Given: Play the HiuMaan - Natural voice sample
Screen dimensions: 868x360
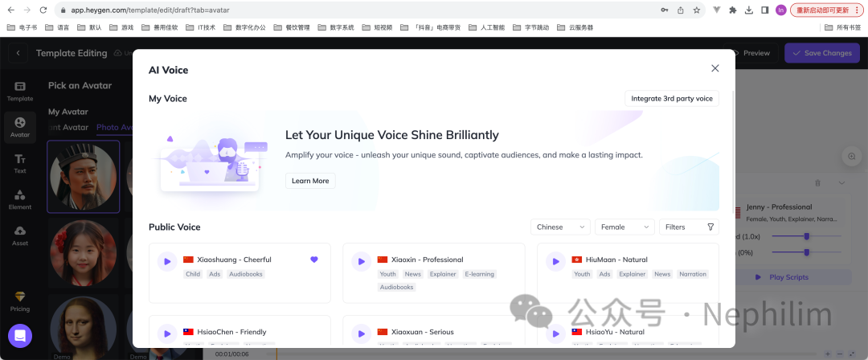Looking at the screenshot, I should tap(555, 261).
